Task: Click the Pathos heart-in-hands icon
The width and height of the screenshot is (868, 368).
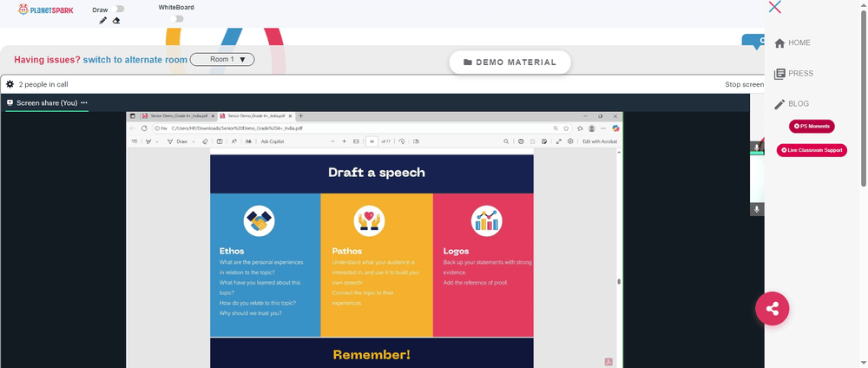Action: 369,220
